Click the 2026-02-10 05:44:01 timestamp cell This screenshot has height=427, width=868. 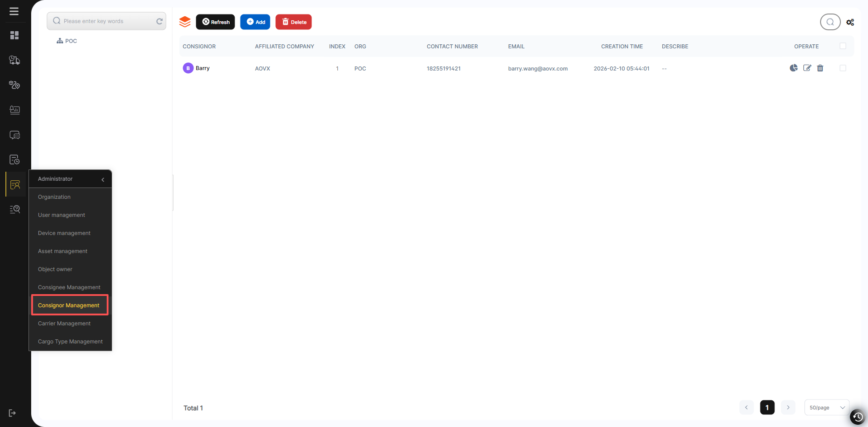tap(621, 69)
